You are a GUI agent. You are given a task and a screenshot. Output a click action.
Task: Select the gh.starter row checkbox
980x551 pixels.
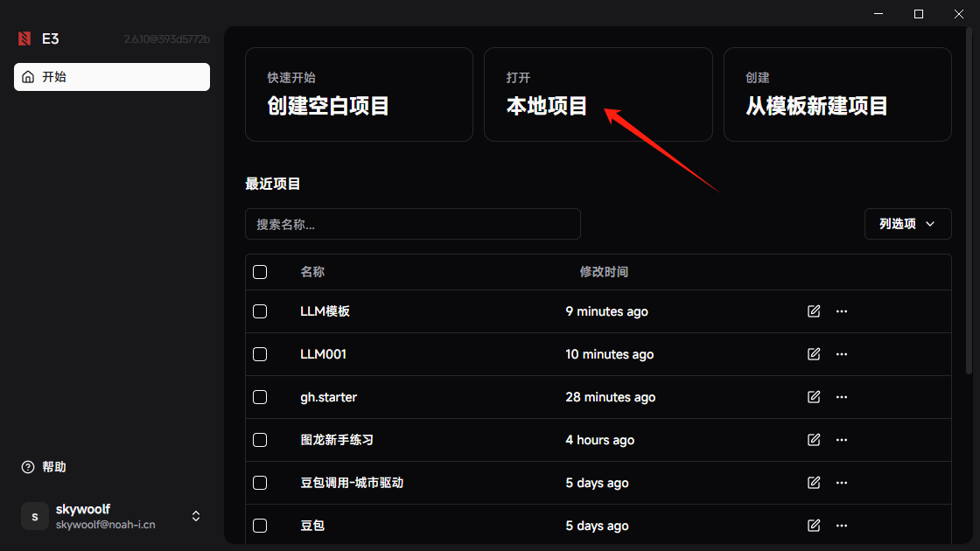click(x=260, y=397)
